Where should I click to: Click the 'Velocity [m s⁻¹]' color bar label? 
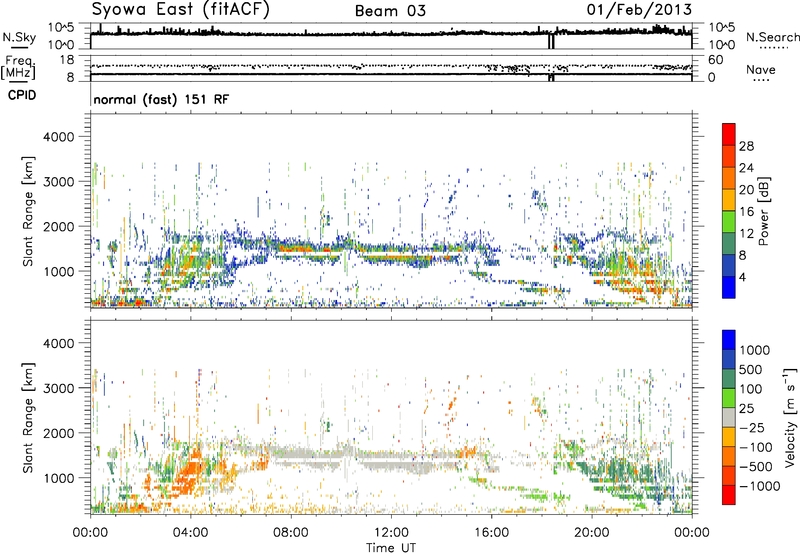pos(790,416)
